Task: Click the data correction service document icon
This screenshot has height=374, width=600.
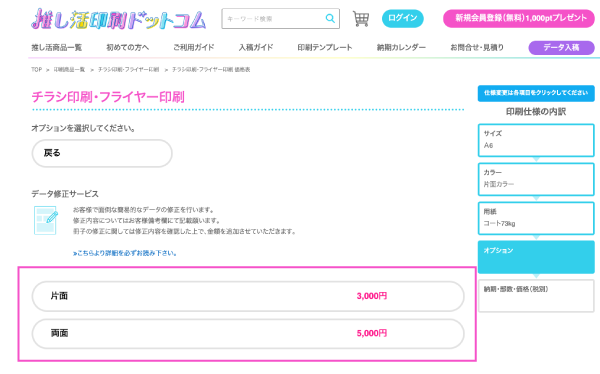Action: (46, 220)
